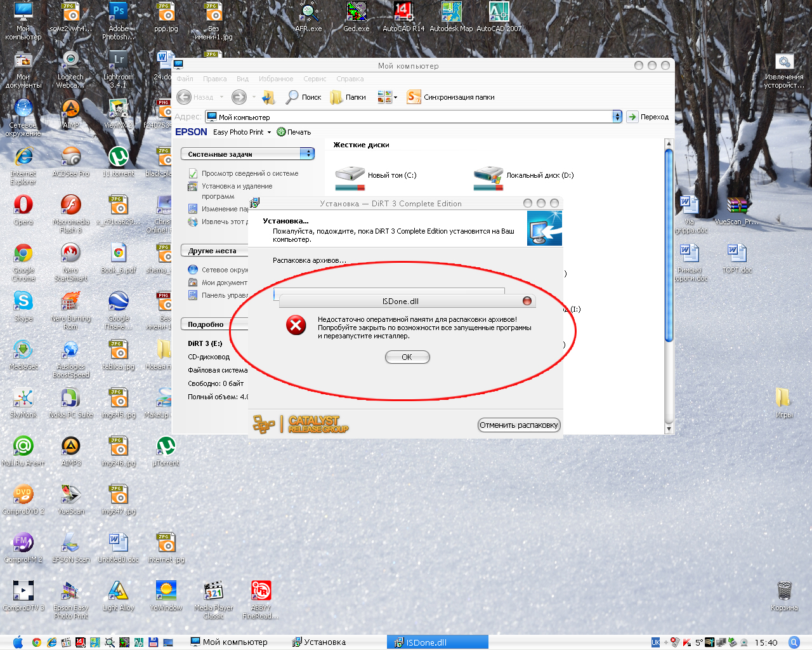
Task: Click the AutoCAD 2007 desktop icon
Action: [499, 17]
